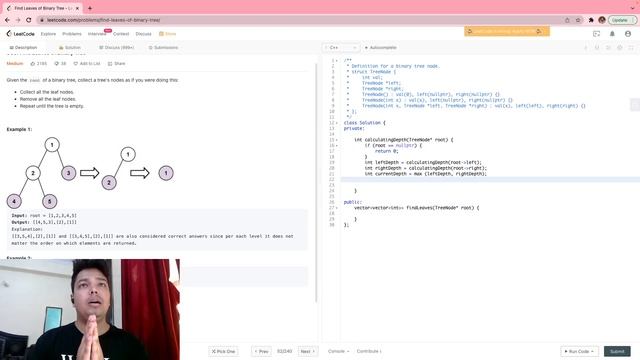The image size is (640, 360).
Task: Close the Find Leaves of Binary Tree tab
Action: (77, 8)
